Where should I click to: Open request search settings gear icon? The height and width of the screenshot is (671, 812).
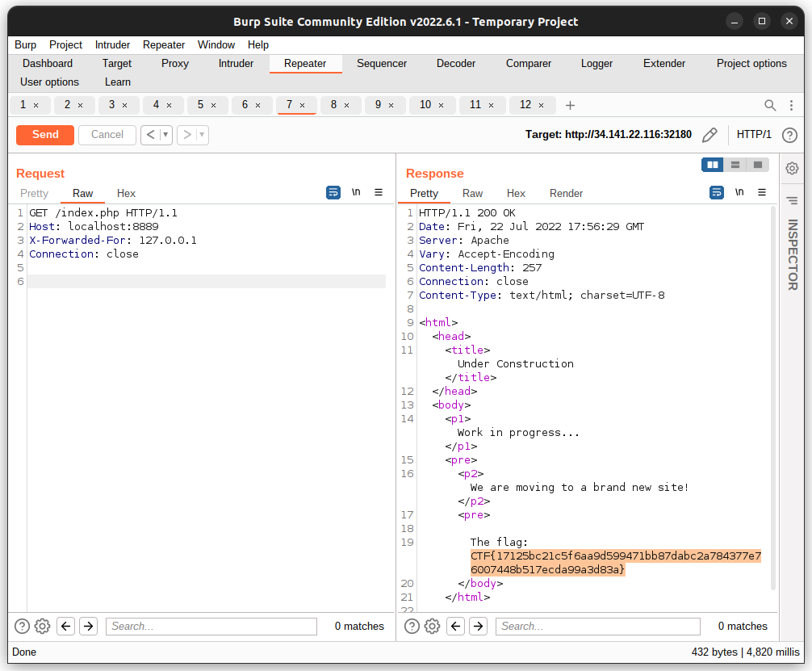tap(43, 626)
